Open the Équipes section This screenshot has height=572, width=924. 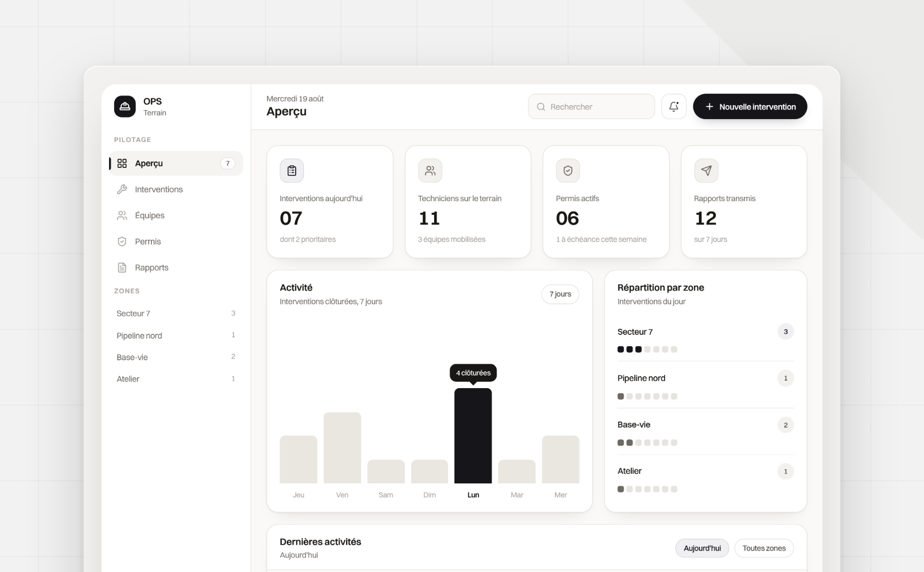click(x=176, y=215)
